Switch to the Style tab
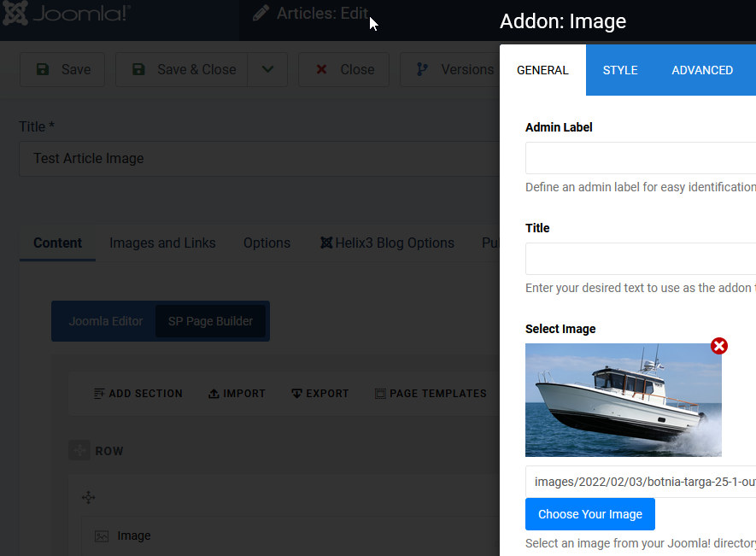Viewport: 756px width, 556px height. pyautogui.click(x=620, y=70)
